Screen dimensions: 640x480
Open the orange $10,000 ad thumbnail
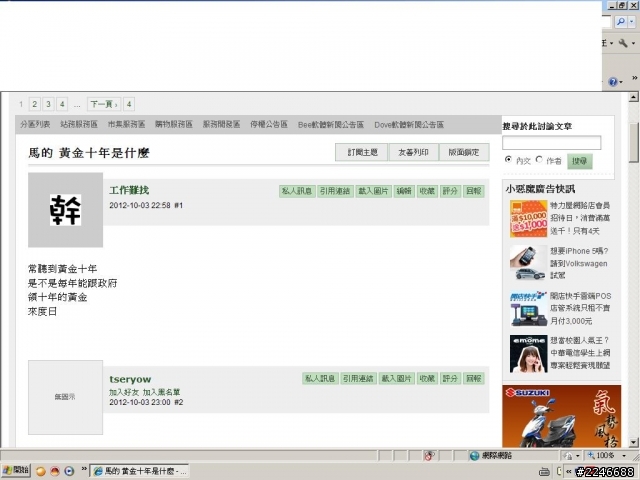pyautogui.click(x=529, y=219)
